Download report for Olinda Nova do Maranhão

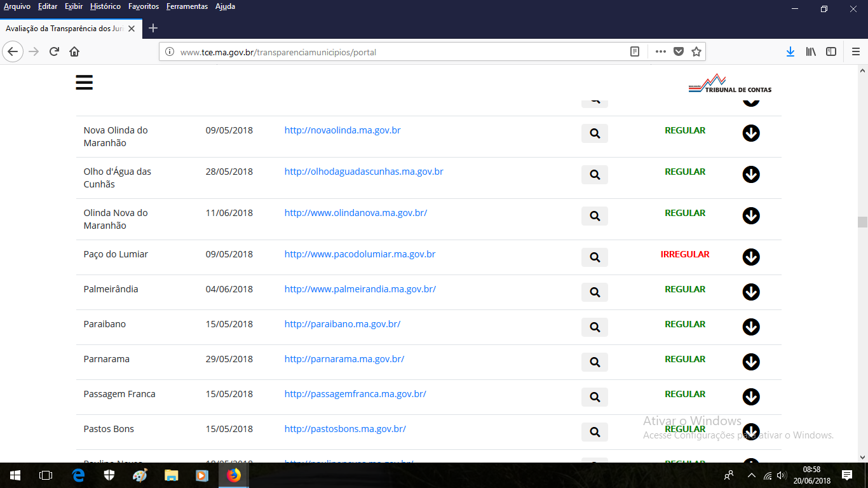751,215
